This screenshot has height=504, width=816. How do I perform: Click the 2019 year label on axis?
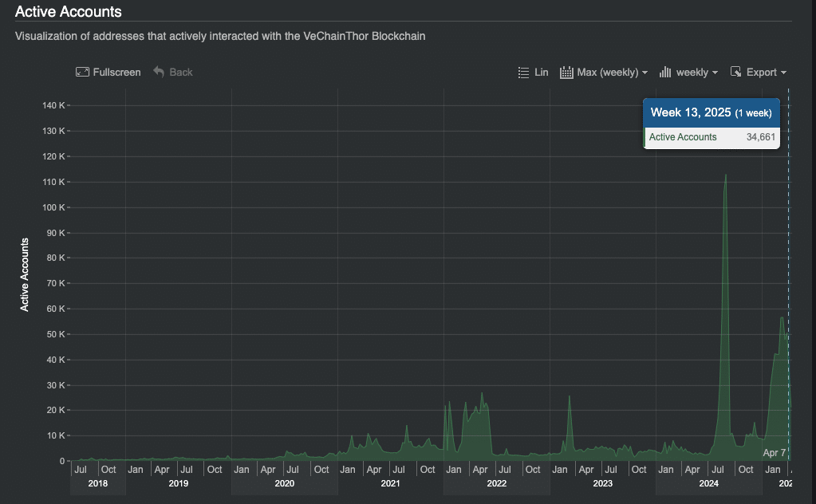[179, 484]
